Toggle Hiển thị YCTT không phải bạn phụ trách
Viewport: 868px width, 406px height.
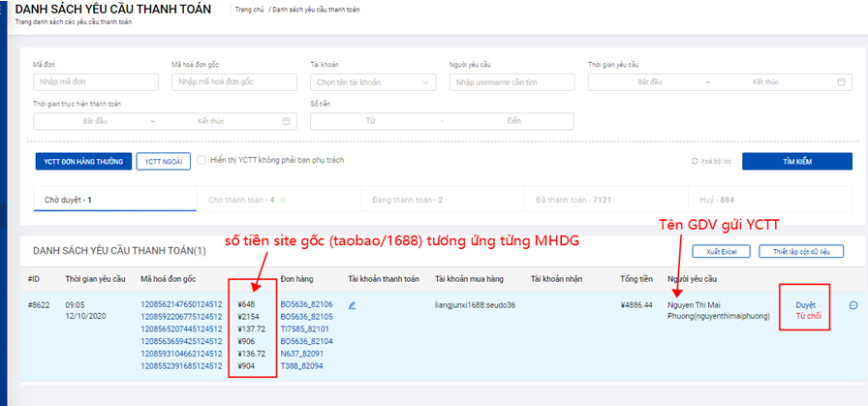[x=201, y=161]
